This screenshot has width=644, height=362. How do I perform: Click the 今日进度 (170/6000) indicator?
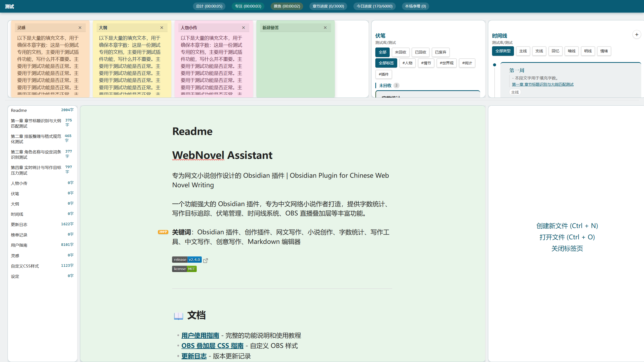tap(375, 6)
